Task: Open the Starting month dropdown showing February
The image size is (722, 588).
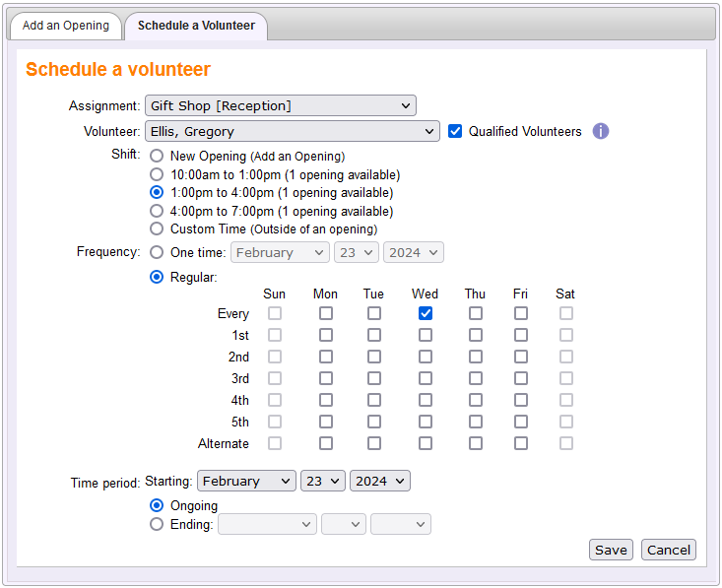Action: [246, 482]
